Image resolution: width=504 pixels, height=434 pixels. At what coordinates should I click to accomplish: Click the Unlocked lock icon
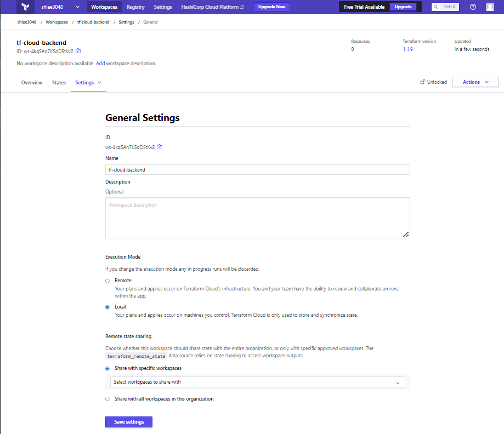point(423,82)
